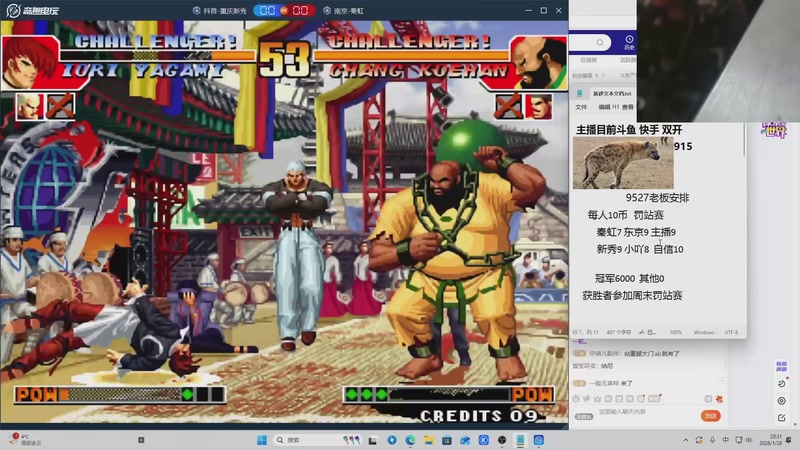Click the microphone icon in system tray

point(712,440)
